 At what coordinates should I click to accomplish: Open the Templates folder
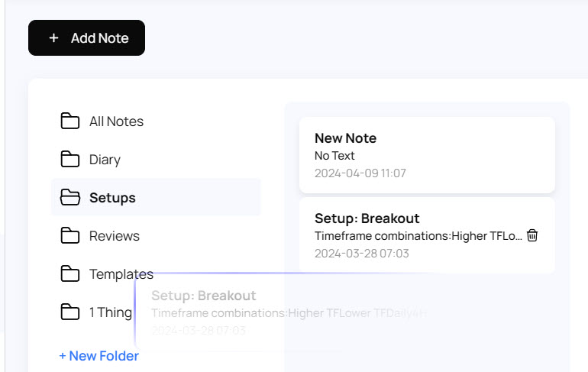click(121, 274)
